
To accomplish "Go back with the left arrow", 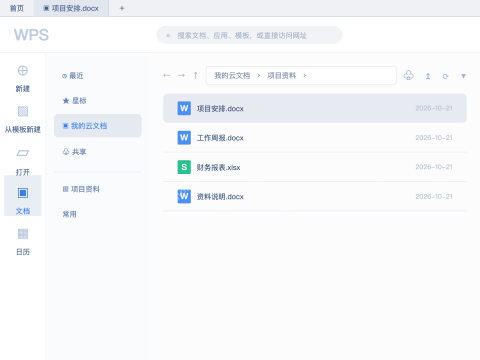I will tap(167, 76).
